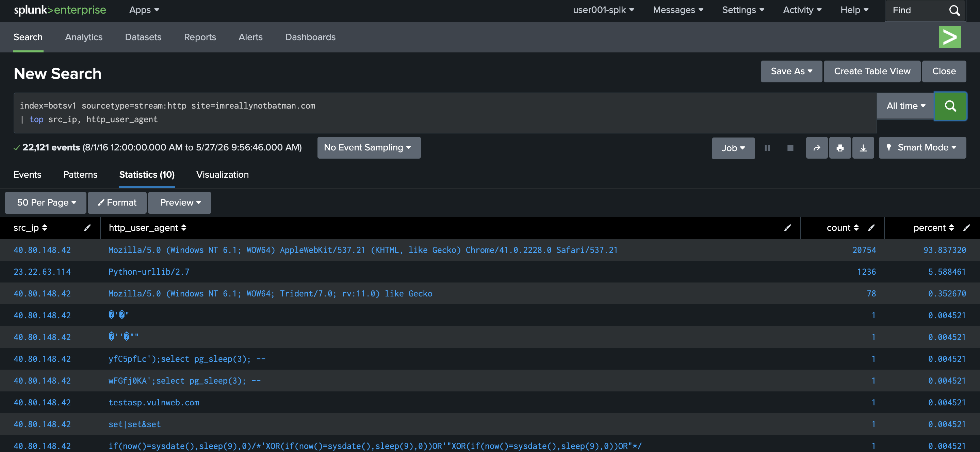The height and width of the screenshot is (452, 980).
Task: Open the Help dropdown
Action: pos(854,10)
